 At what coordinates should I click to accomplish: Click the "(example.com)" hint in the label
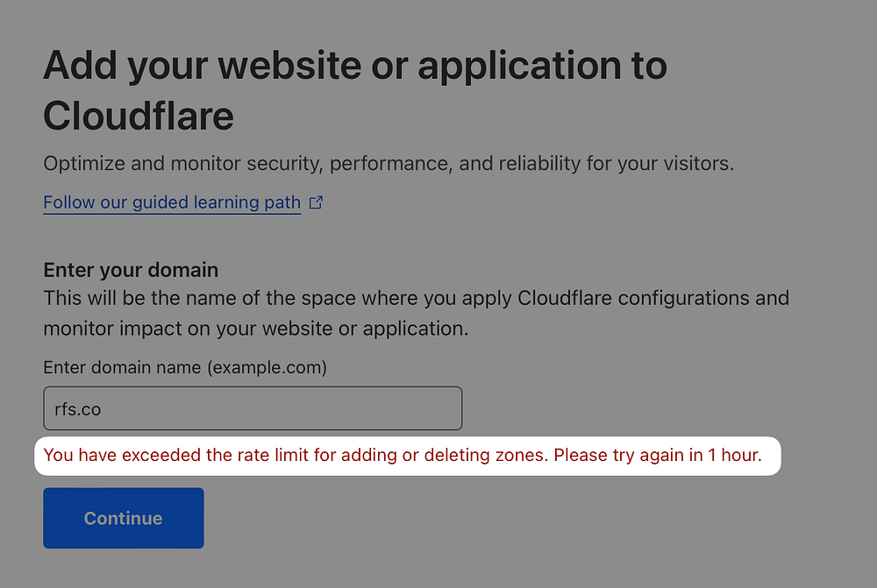pos(267,368)
